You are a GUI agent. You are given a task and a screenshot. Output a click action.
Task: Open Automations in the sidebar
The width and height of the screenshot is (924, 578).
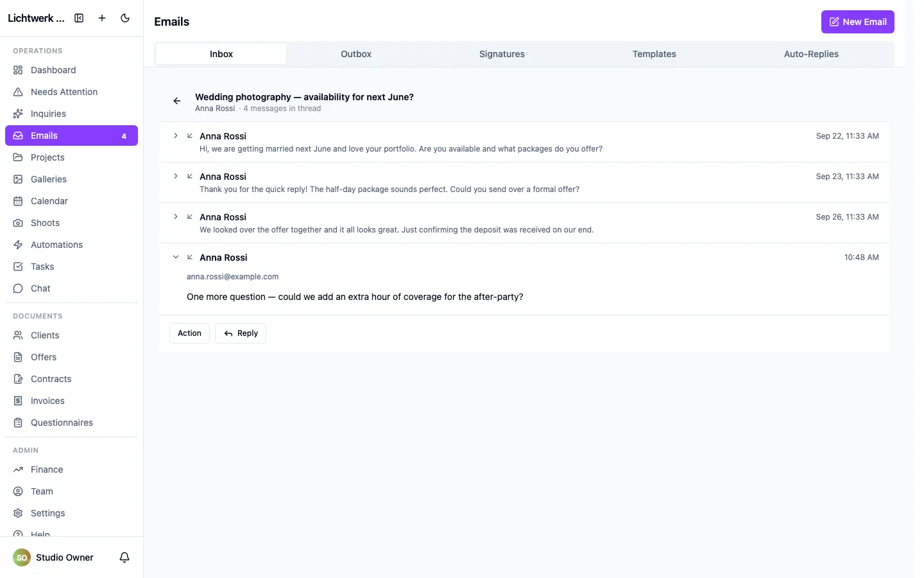click(71, 245)
